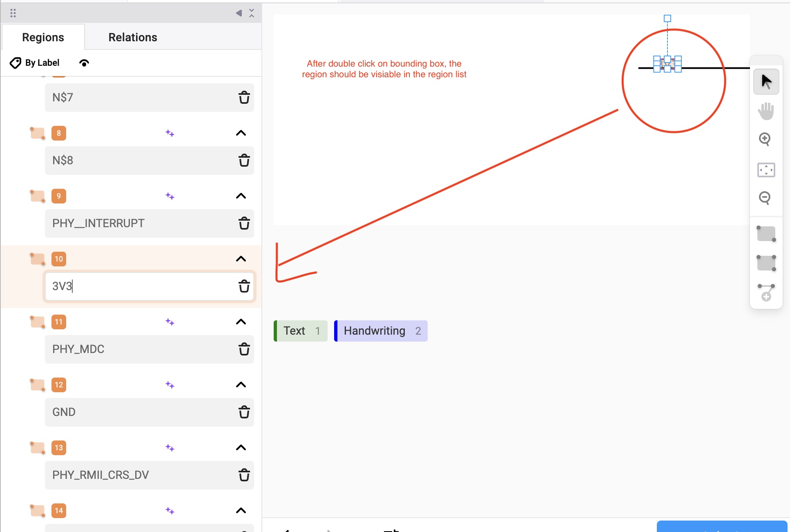Select the Zoom Out tool
The height and width of the screenshot is (532, 790).
tap(766, 198)
